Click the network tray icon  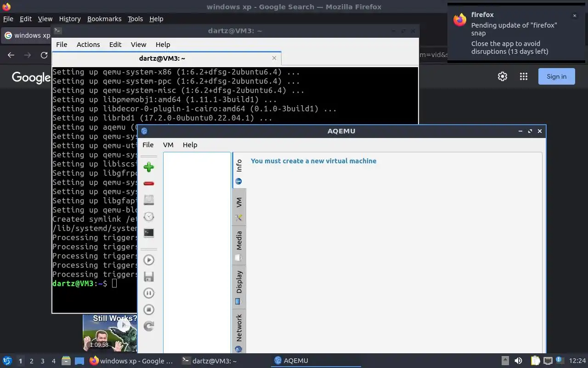(548, 361)
